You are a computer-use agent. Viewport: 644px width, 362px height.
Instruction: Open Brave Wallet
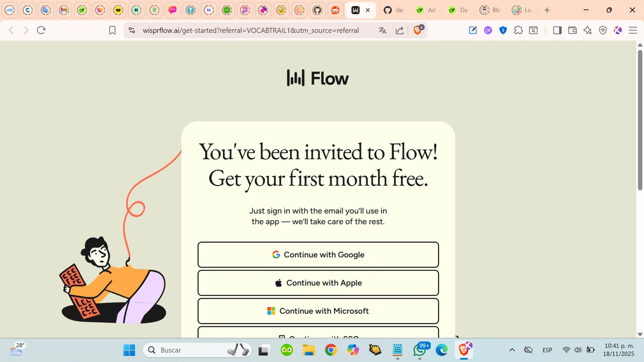pos(572,30)
